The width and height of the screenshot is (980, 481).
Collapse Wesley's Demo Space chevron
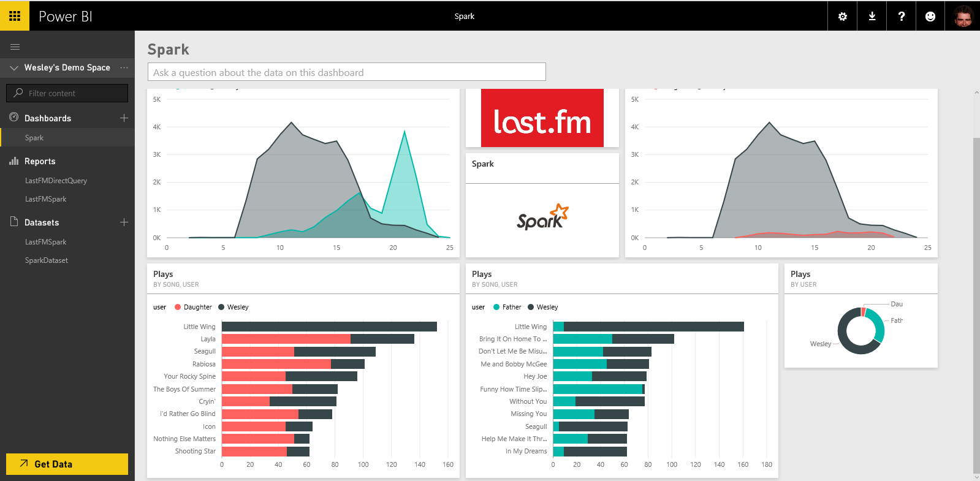coord(13,68)
